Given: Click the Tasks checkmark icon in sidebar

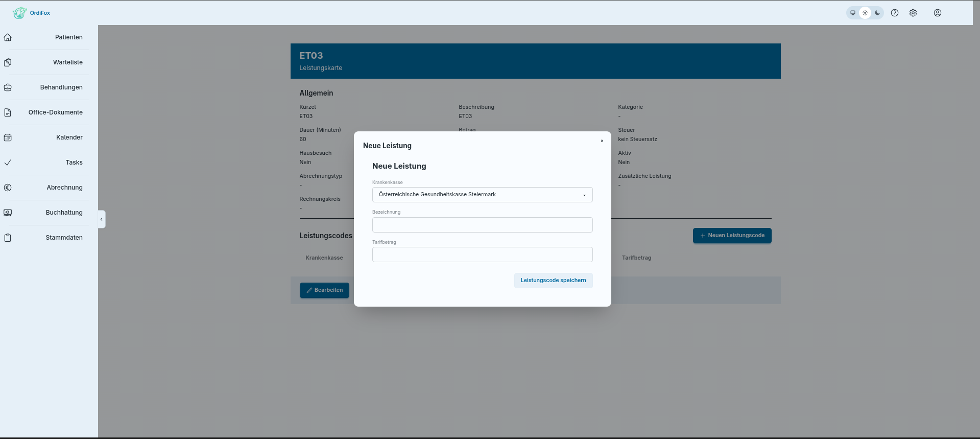Looking at the screenshot, I should (8, 163).
